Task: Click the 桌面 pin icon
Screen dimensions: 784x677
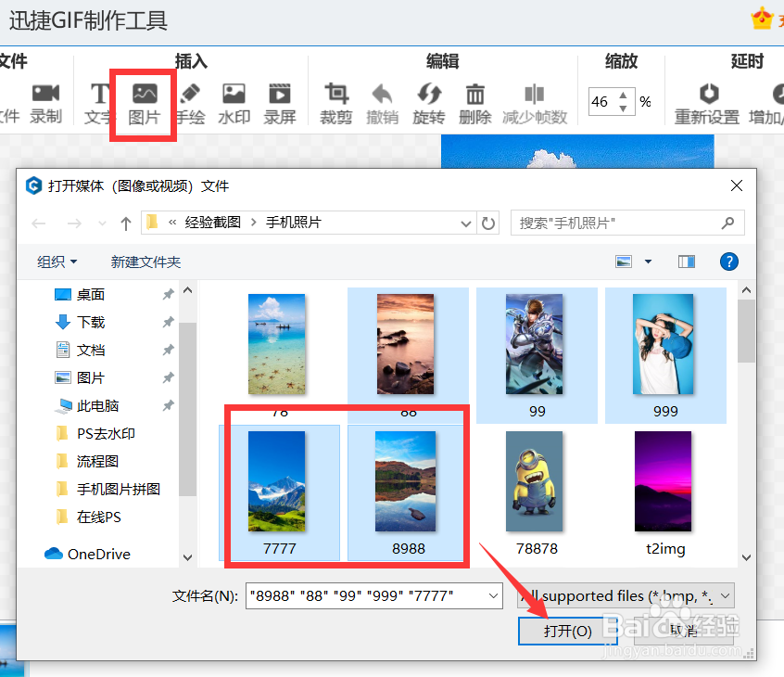Action: 168,294
